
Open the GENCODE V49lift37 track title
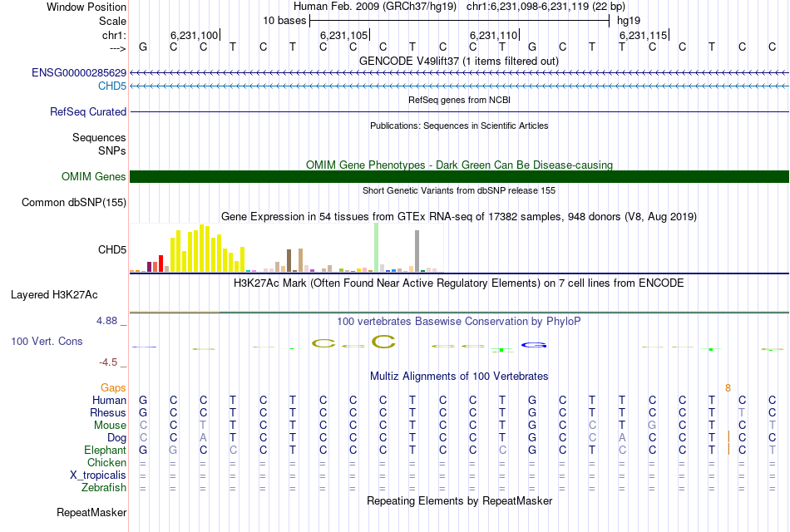click(x=459, y=61)
